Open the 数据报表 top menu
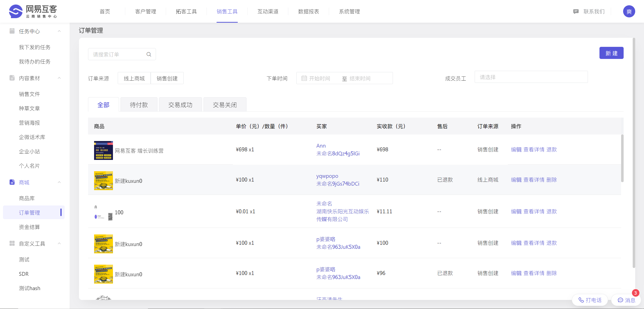Image resolution: width=644 pixels, height=309 pixels. tap(309, 12)
